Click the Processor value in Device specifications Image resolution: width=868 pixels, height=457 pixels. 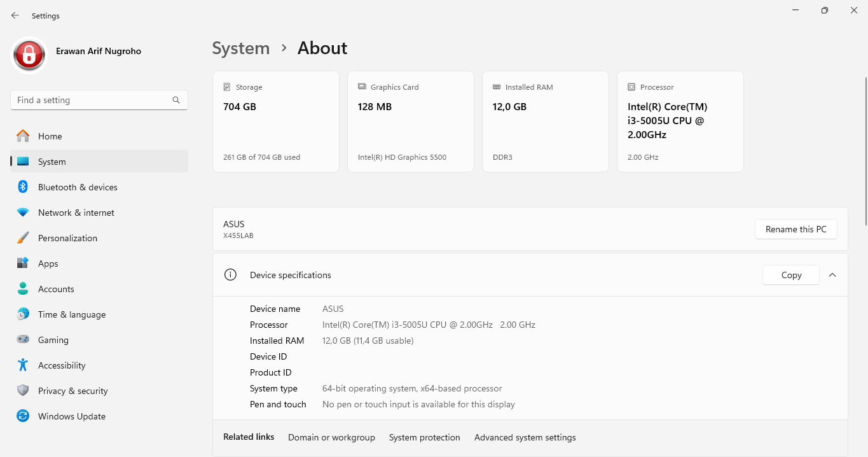coord(429,325)
